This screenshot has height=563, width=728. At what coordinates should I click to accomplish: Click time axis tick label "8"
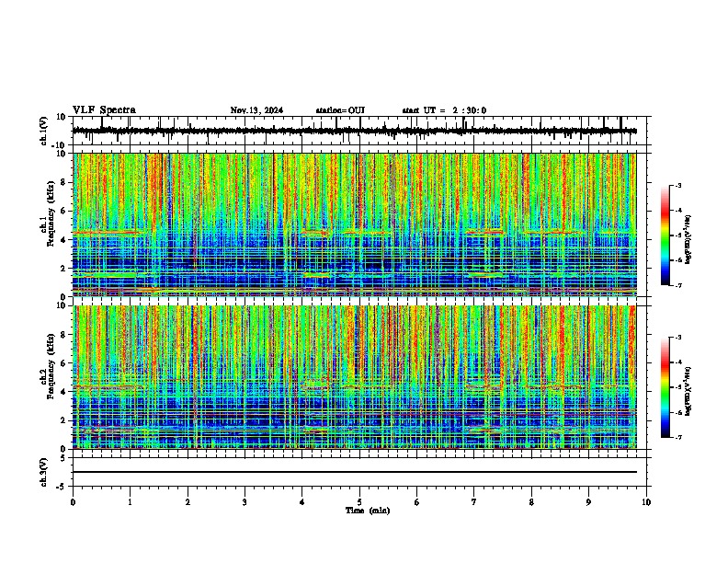coord(531,502)
